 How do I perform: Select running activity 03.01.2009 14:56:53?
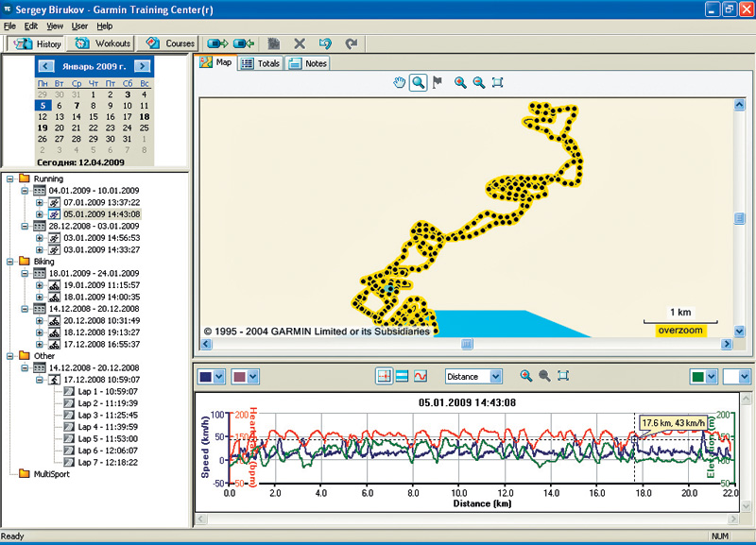coord(102,238)
